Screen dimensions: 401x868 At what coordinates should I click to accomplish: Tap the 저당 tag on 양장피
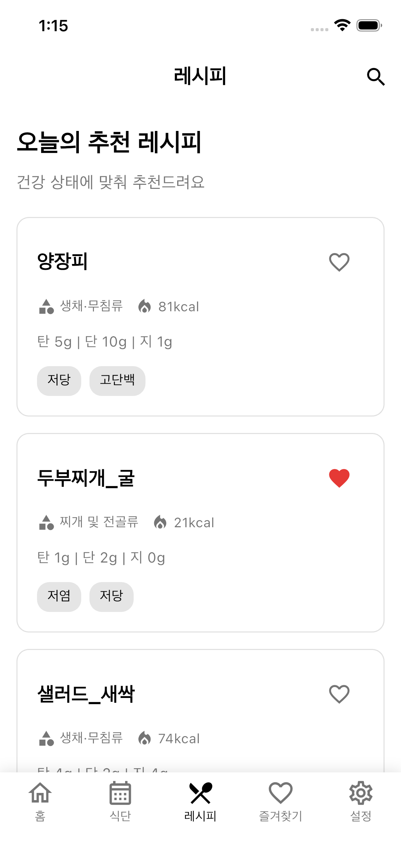pyautogui.click(x=59, y=381)
